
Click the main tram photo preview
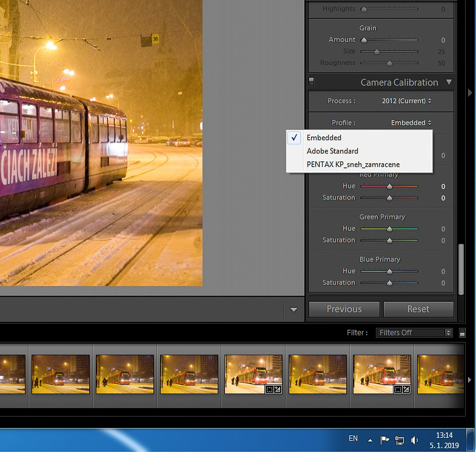(x=101, y=143)
